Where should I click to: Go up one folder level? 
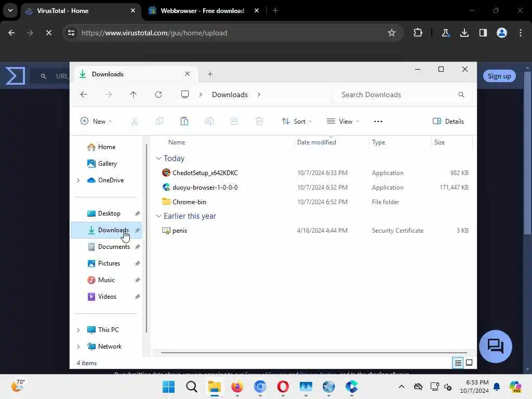pyautogui.click(x=134, y=95)
